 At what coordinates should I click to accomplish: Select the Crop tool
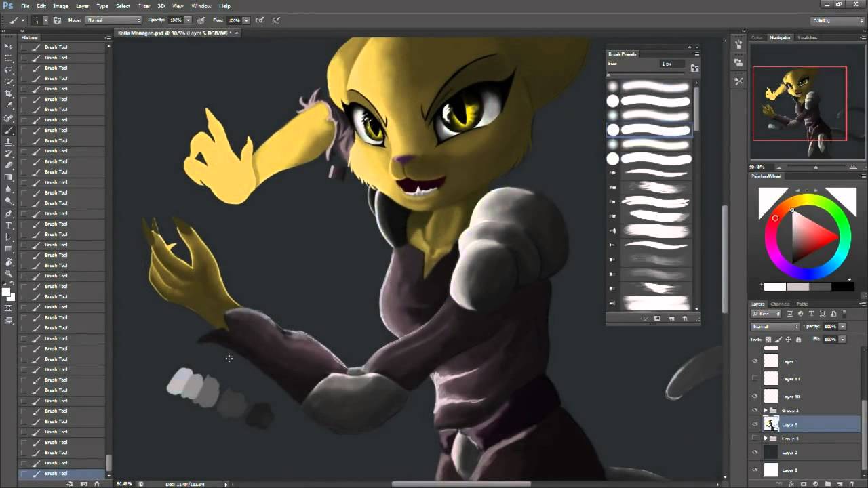click(9, 94)
